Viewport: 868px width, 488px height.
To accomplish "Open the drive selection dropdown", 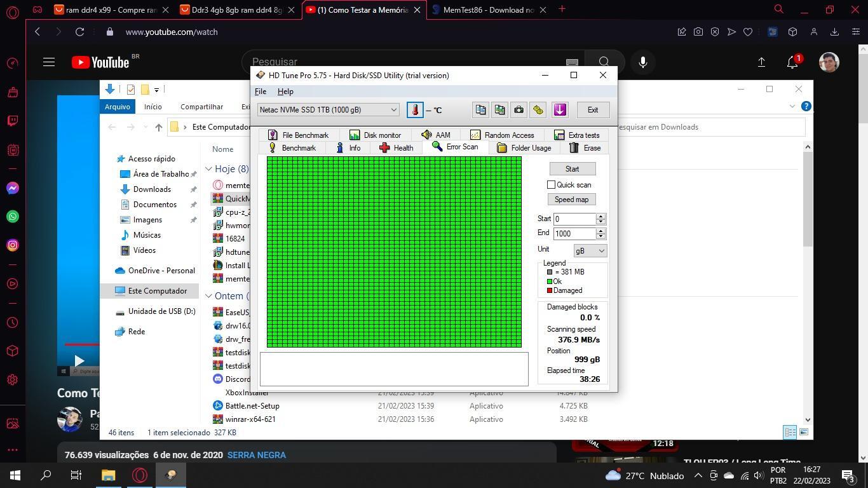I will 328,110.
